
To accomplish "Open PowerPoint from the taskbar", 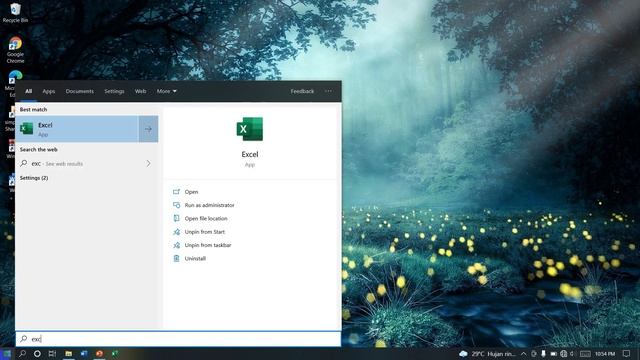I will click(100, 353).
